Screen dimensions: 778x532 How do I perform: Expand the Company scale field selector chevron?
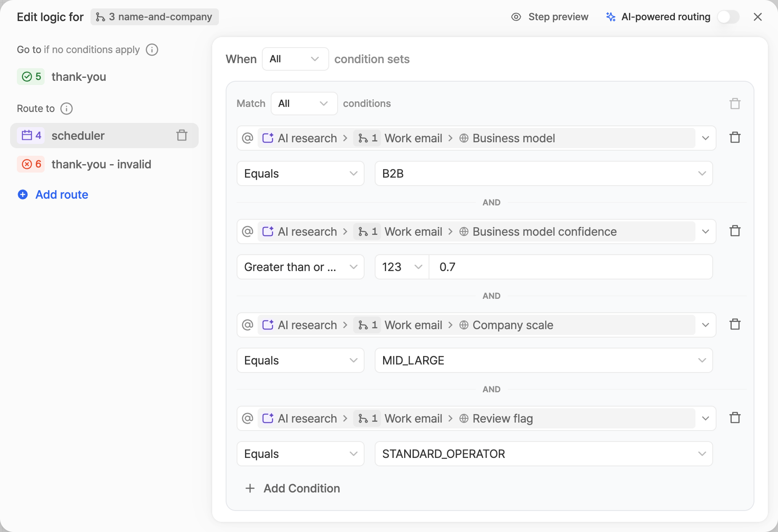pyautogui.click(x=706, y=325)
